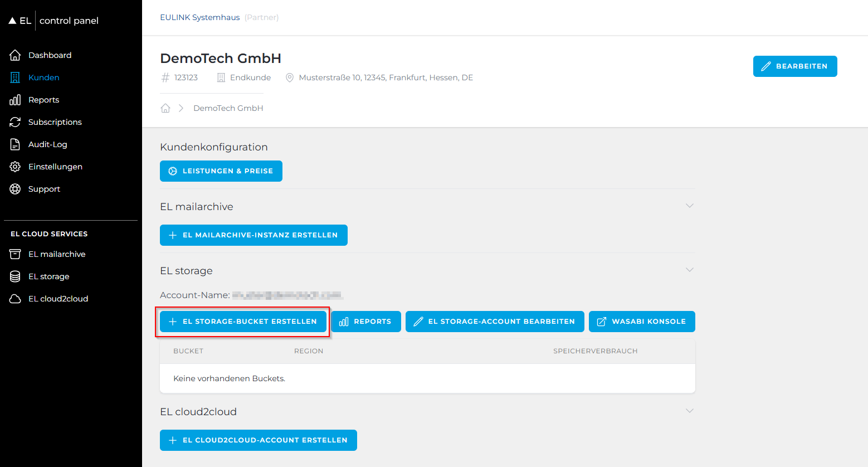Open EL mailarchive in cloud services menu
The image size is (868, 467).
(57, 254)
